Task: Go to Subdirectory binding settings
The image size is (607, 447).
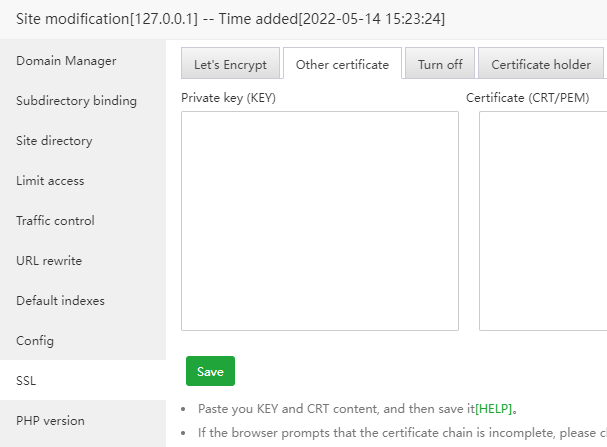Action: (x=76, y=101)
